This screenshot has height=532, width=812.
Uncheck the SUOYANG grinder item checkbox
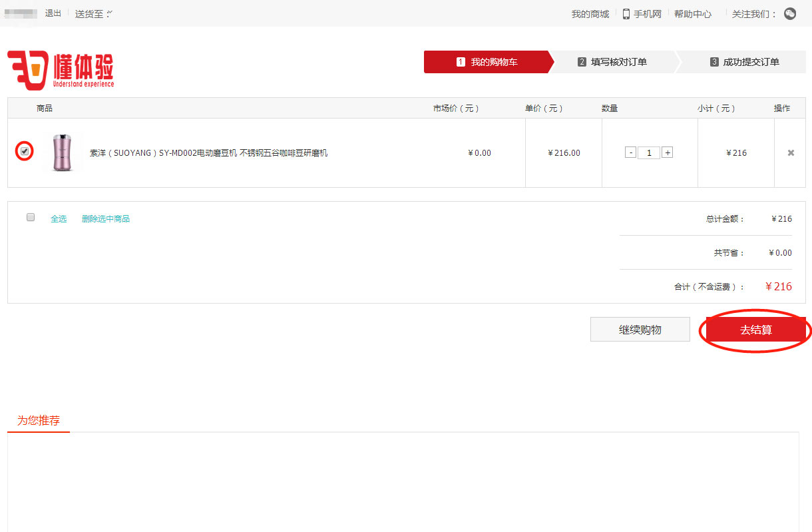point(25,152)
